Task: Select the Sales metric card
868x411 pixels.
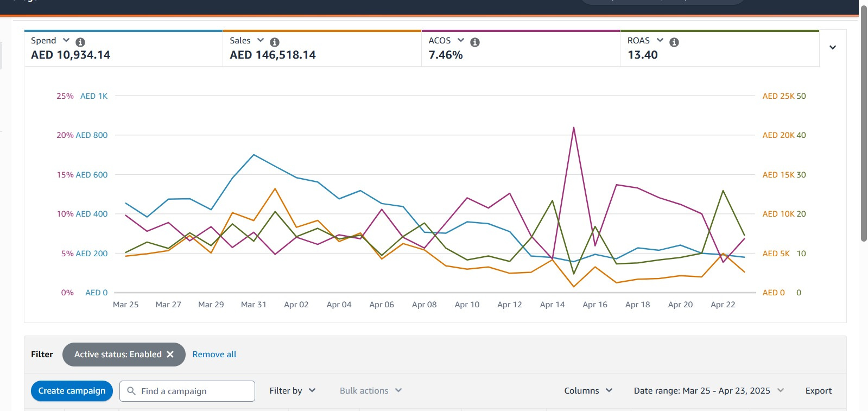Action: click(x=322, y=48)
